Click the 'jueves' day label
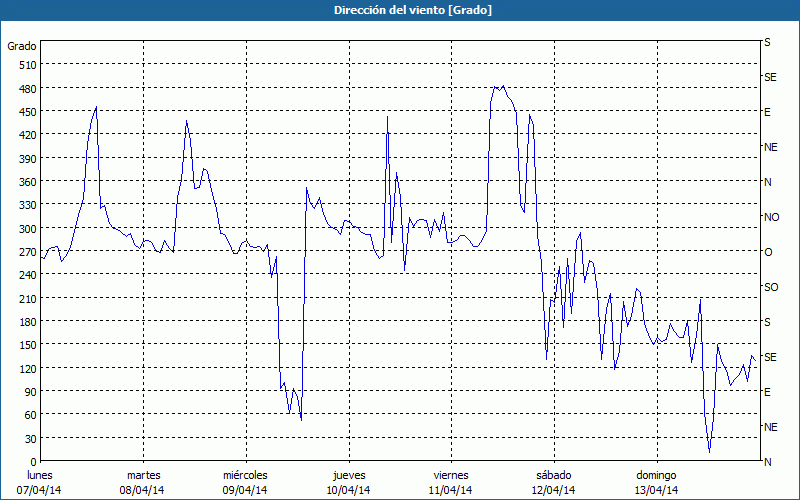800x500 pixels. tap(349, 475)
